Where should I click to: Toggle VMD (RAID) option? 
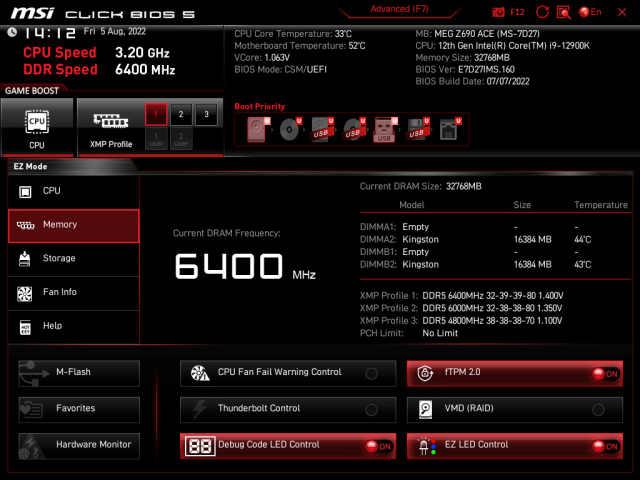(515, 409)
